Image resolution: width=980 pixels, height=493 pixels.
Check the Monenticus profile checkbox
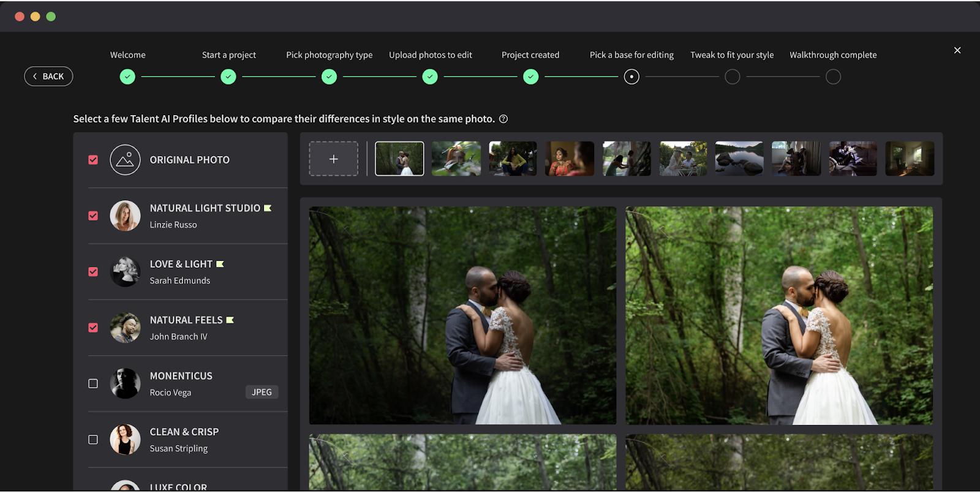coord(93,383)
